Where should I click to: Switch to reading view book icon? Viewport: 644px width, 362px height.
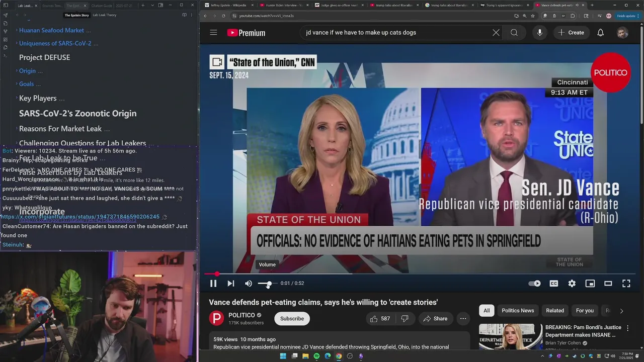(x=184, y=15)
